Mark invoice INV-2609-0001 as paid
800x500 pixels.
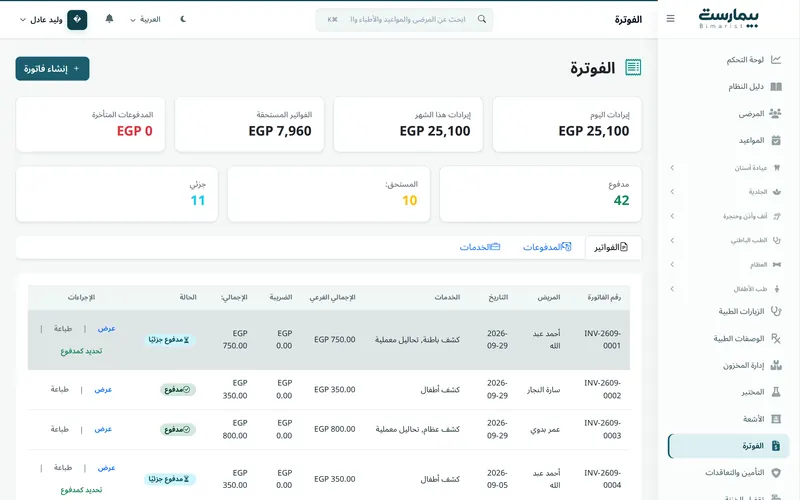[81, 351]
